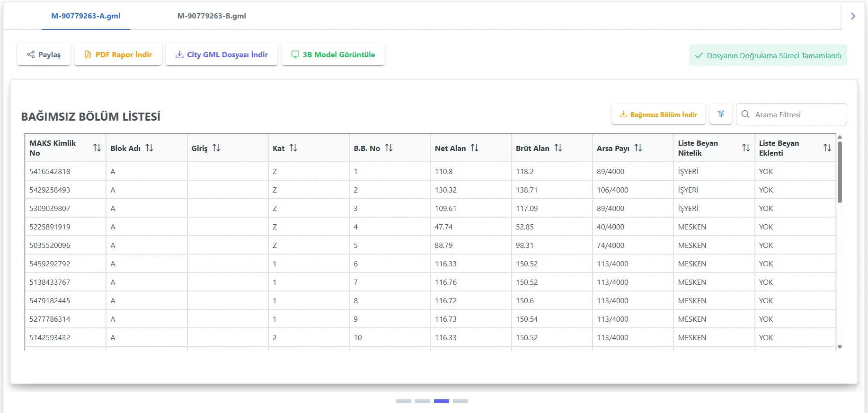Sort by Net Alan column
This screenshot has width=868, height=413.
pyautogui.click(x=474, y=148)
